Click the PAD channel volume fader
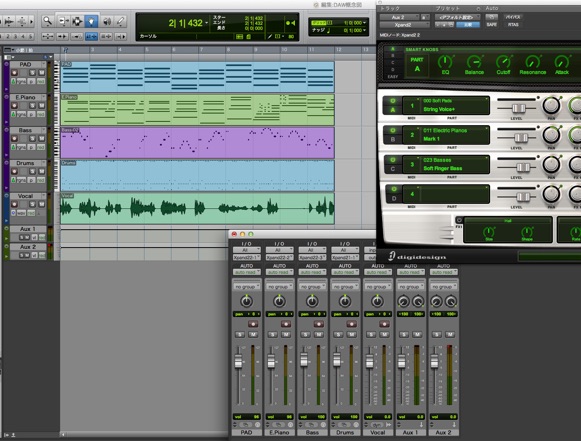Viewport: 581px width, 441px height. tap(238, 361)
